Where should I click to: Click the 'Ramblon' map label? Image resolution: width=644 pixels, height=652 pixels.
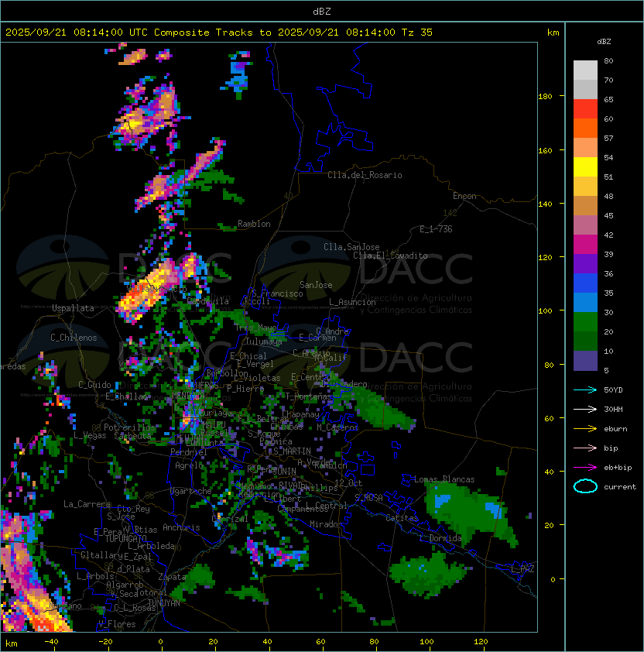tap(254, 224)
